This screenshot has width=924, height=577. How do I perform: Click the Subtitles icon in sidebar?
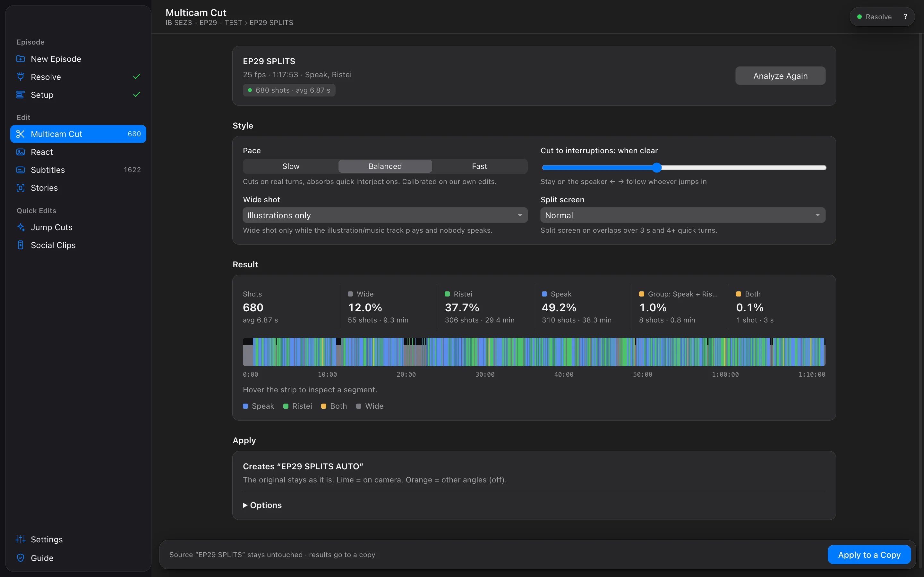pyautogui.click(x=21, y=170)
